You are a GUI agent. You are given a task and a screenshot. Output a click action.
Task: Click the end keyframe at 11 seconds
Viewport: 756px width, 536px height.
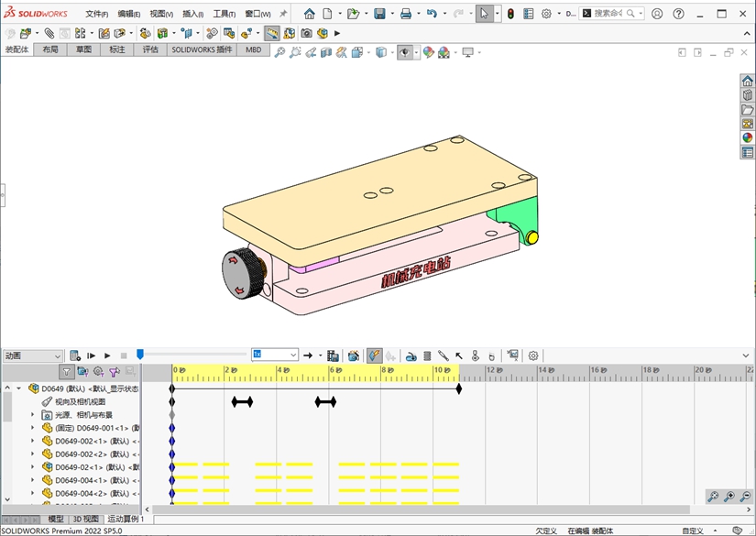tap(459, 388)
